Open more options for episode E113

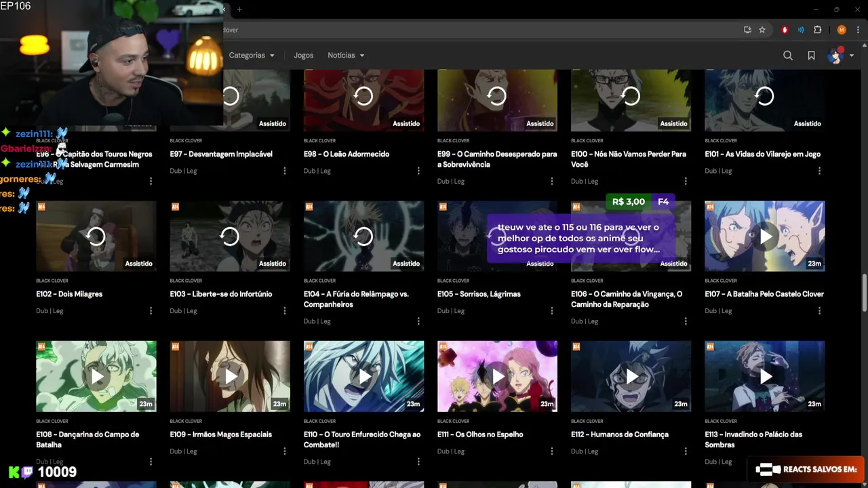(x=819, y=462)
